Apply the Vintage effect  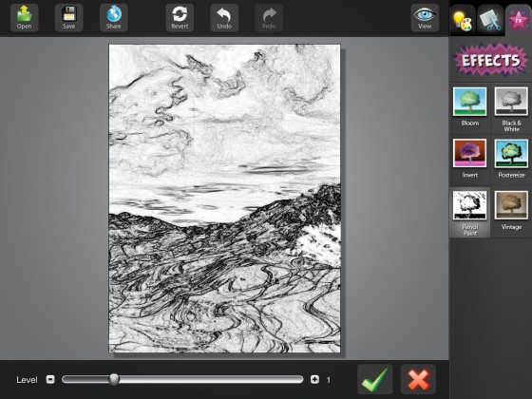point(511,210)
